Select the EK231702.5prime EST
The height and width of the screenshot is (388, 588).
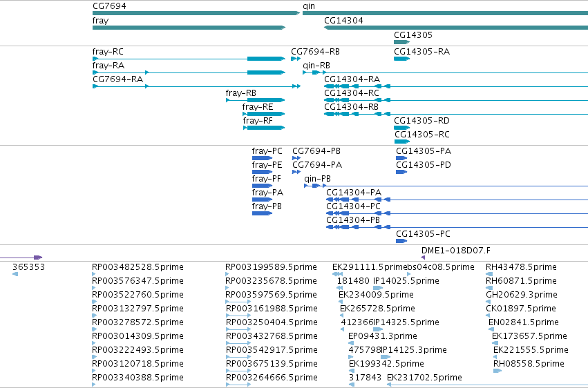424,378
